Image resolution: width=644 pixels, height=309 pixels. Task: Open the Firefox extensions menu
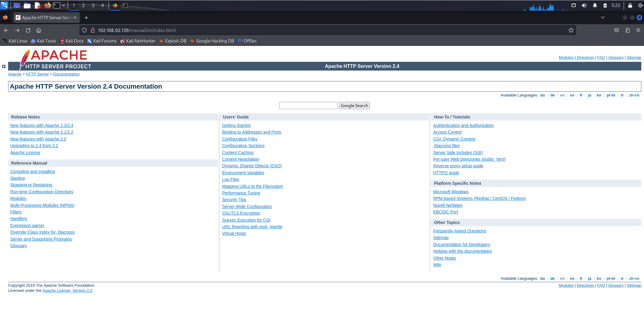click(627, 30)
